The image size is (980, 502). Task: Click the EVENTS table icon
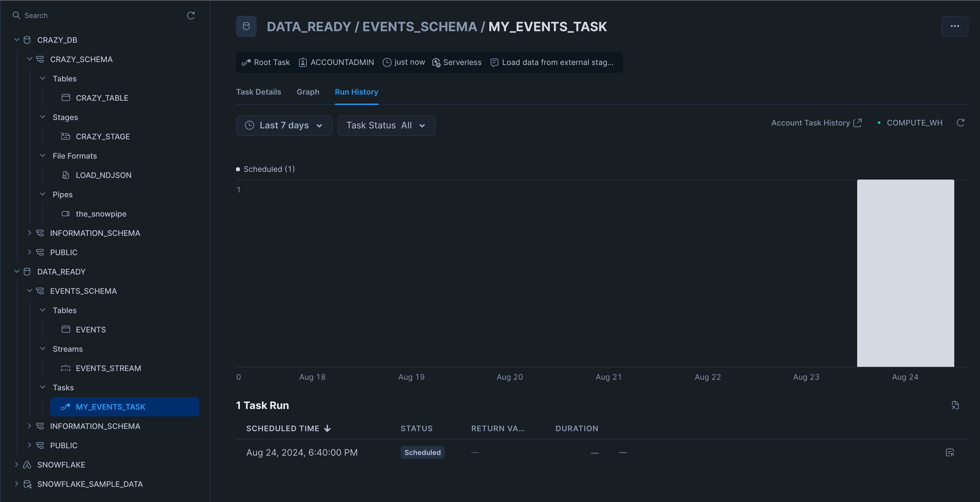(66, 329)
